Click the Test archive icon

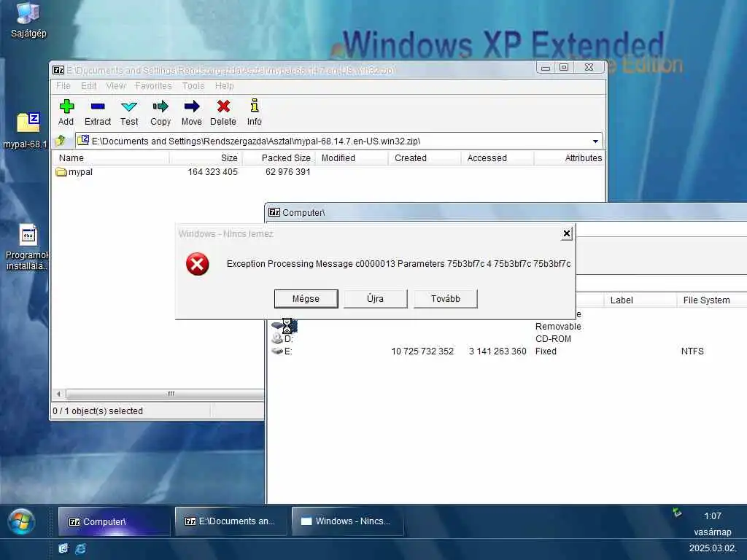point(129,112)
